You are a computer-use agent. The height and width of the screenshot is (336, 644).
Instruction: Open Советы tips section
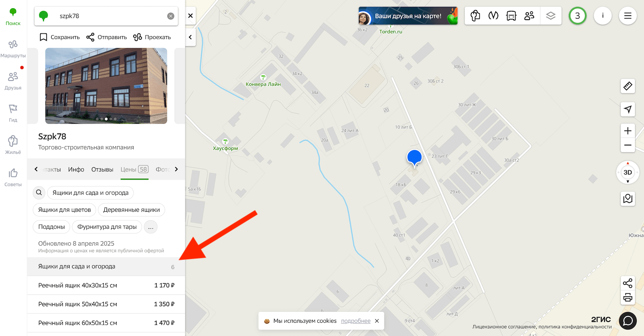[13, 178]
